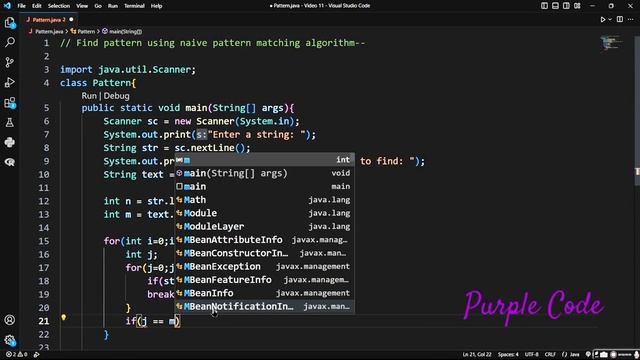Open the Terminal menu
The image size is (640, 360).
(134, 6)
